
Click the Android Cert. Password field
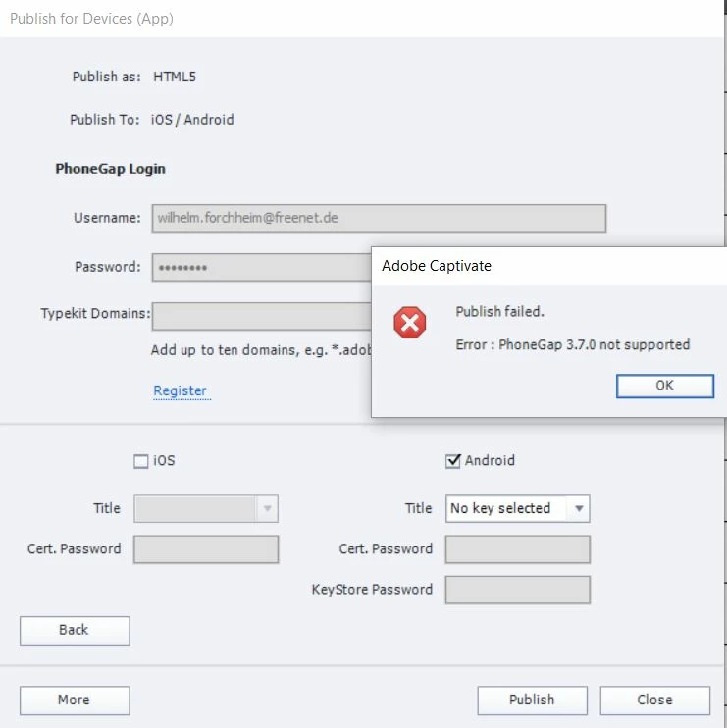coord(518,549)
